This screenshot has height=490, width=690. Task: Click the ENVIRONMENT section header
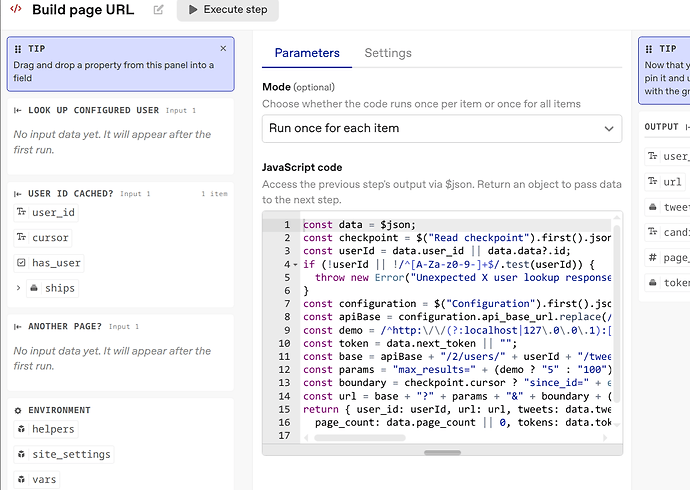coord(59,410)
